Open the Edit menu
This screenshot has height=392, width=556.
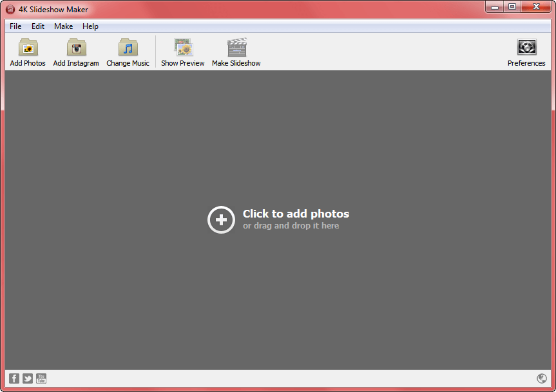click(x=38, y=26)
